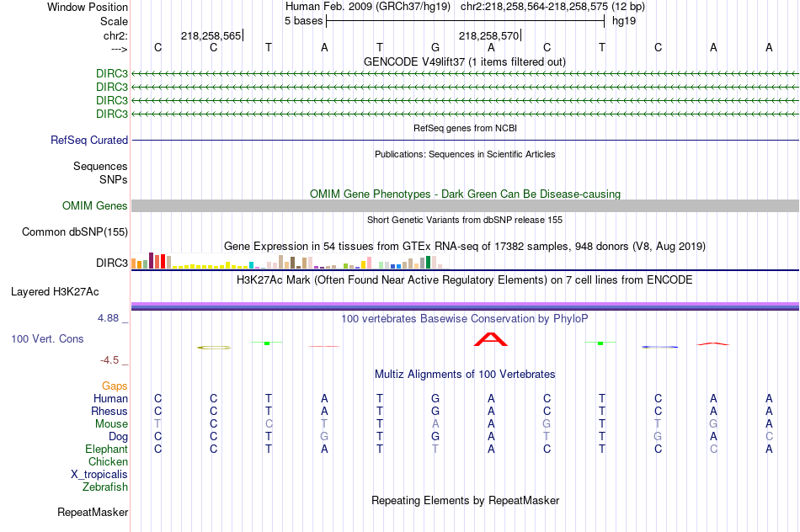The width and height of the screenshot is (800, 532).
Task: Click the chr2:218,258,564-218,258,575 (12 bp) position text
Action: [x=552, y=7]
